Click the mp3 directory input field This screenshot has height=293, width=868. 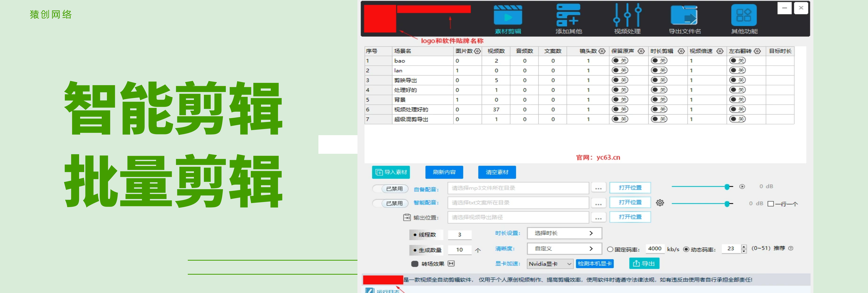click(x=518, y=188)
